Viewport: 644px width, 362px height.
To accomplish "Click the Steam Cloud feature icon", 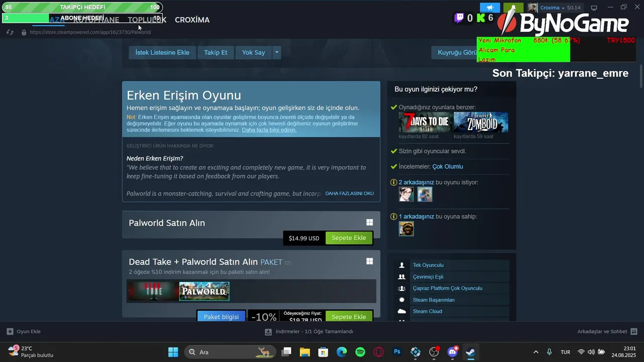I will [x=401, y=311].
